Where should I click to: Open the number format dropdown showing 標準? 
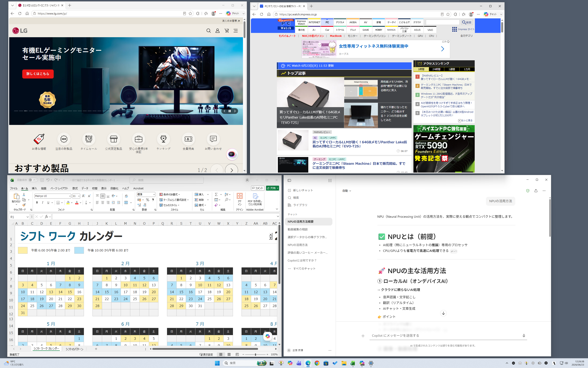(x=154, y=194)
